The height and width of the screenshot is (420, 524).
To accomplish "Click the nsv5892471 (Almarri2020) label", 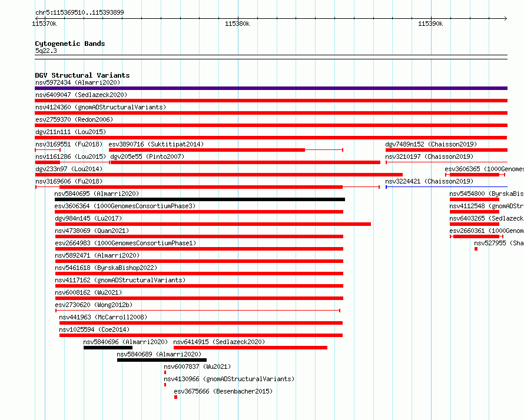I will click(x=97, y=255).
